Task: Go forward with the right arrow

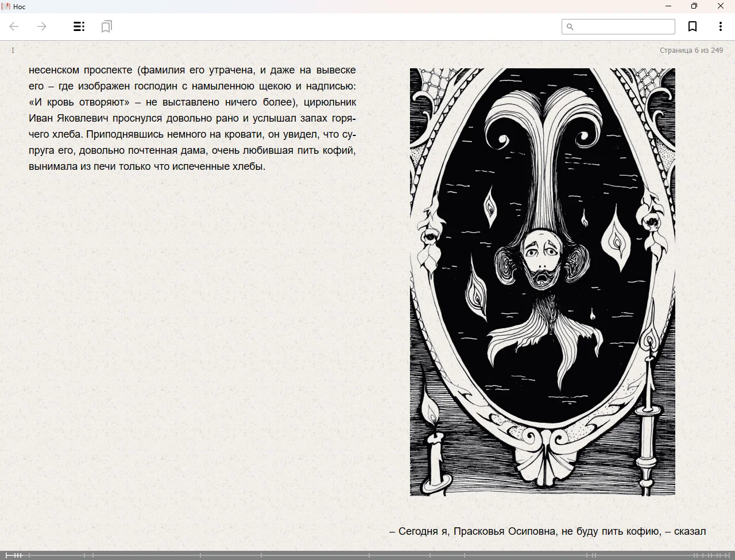Action: 42,26
